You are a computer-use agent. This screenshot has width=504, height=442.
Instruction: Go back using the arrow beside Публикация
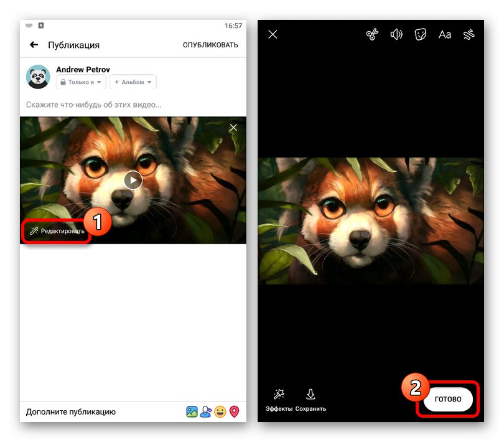click(34, 45)
